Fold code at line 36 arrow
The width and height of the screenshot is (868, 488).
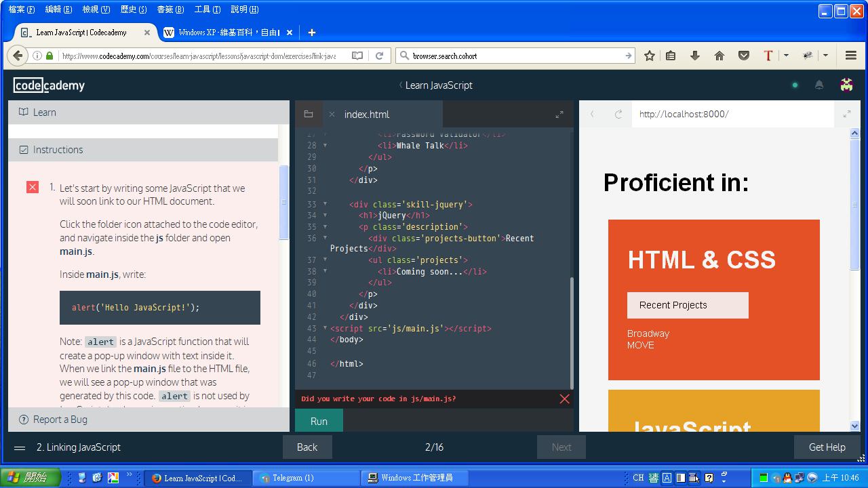(x=325, y=238)
